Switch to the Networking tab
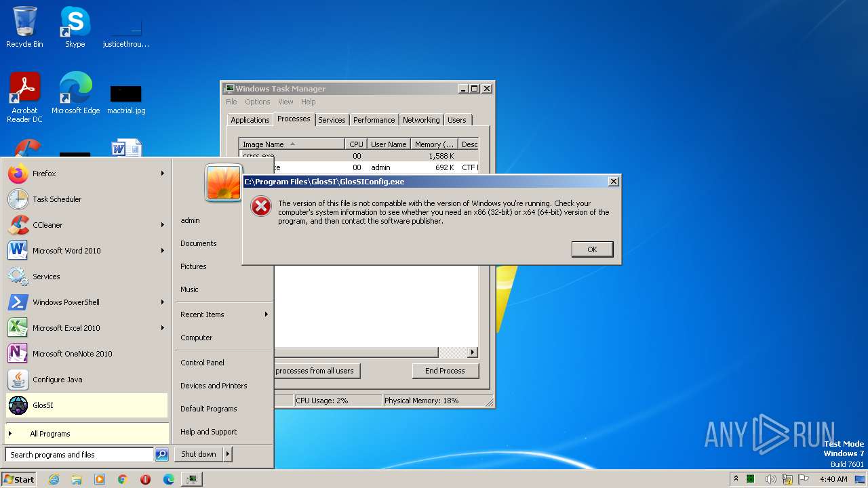 point(421,120)
